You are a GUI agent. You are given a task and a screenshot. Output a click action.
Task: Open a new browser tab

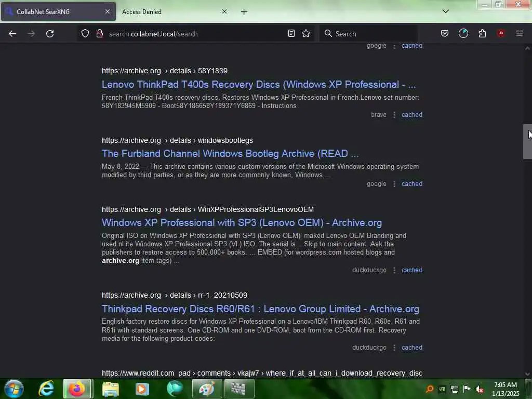pyautogui.click(x=244, y=12)
